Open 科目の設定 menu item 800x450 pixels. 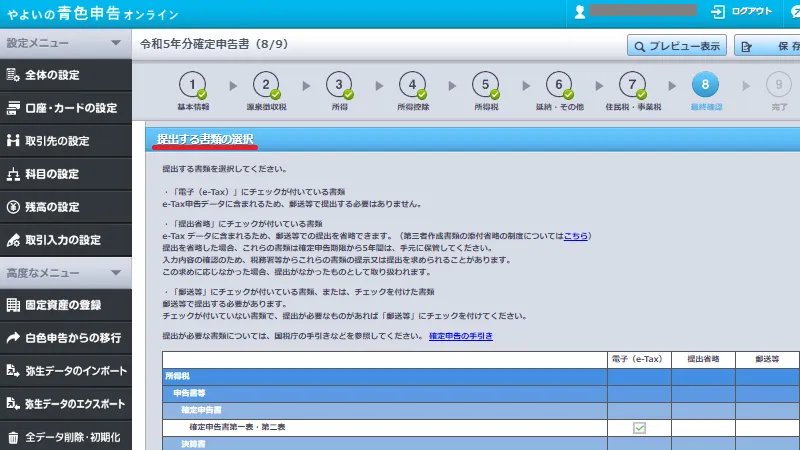(x=66, y=174)
